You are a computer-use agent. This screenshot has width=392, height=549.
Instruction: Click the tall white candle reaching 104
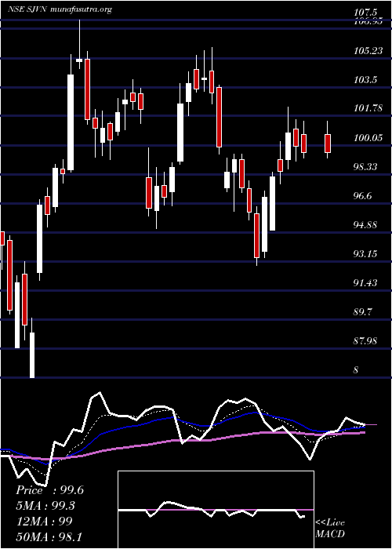[x=71, y=122]
